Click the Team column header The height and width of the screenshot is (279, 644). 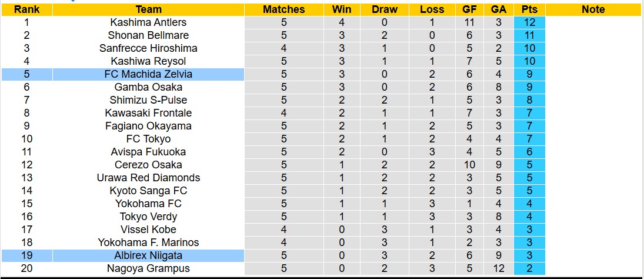(148, 9)
